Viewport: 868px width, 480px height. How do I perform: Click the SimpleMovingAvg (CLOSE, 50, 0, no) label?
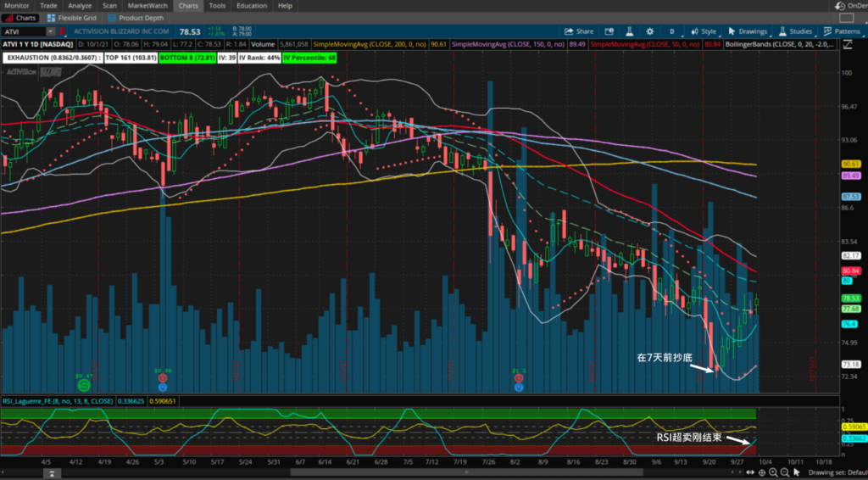tap(645, 44)
